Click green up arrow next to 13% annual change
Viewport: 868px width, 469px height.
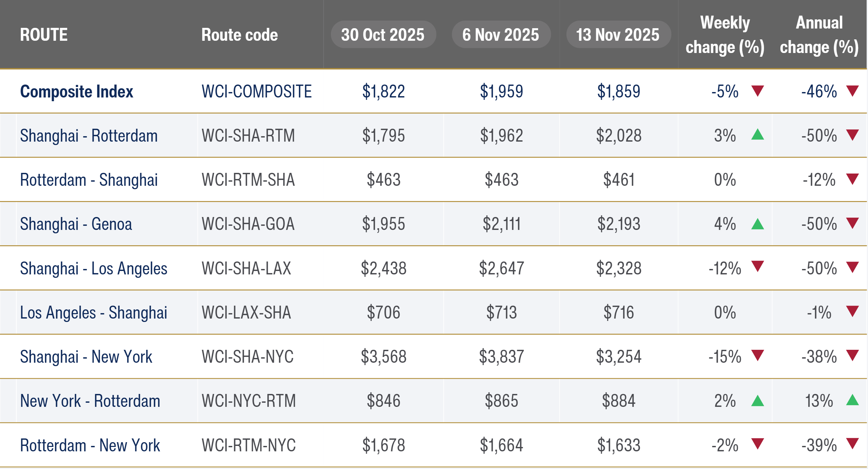pos(852,400)
